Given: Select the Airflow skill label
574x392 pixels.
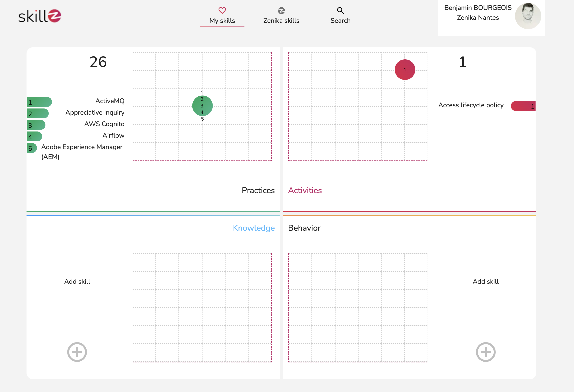Looking at the screenshot, I should (x=113, y=135).
